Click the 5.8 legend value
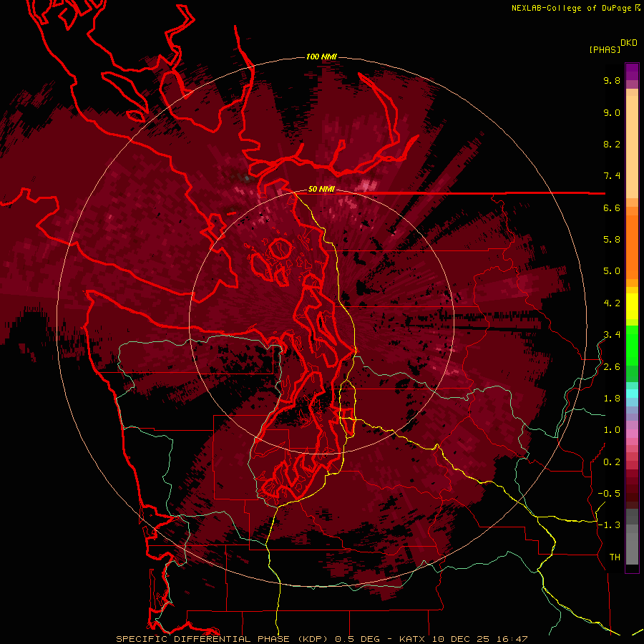Image resolution: width=644 pixels, height=644 pixels. (x=612, y=240)
